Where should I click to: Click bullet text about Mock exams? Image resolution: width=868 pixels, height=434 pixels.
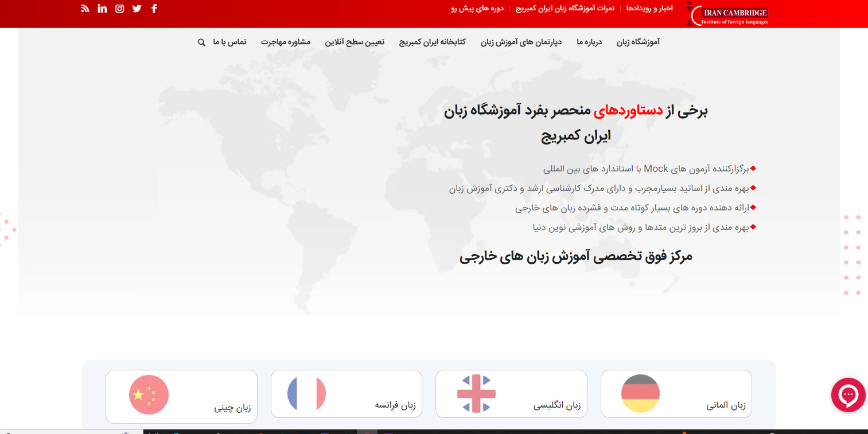pyautogui.click(x=647, y=169)
